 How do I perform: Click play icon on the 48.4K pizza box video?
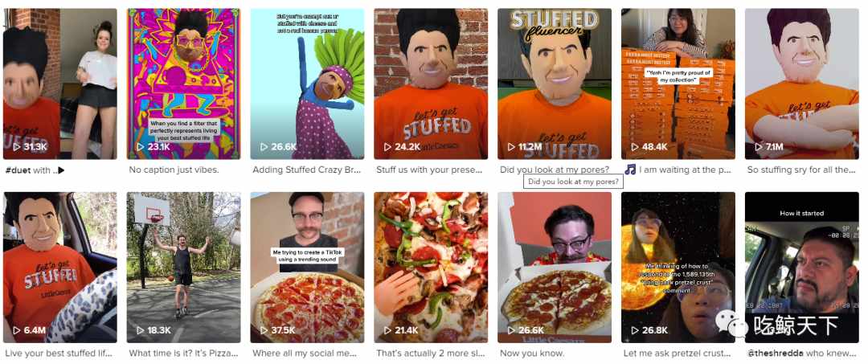click(x=636, y=146)
